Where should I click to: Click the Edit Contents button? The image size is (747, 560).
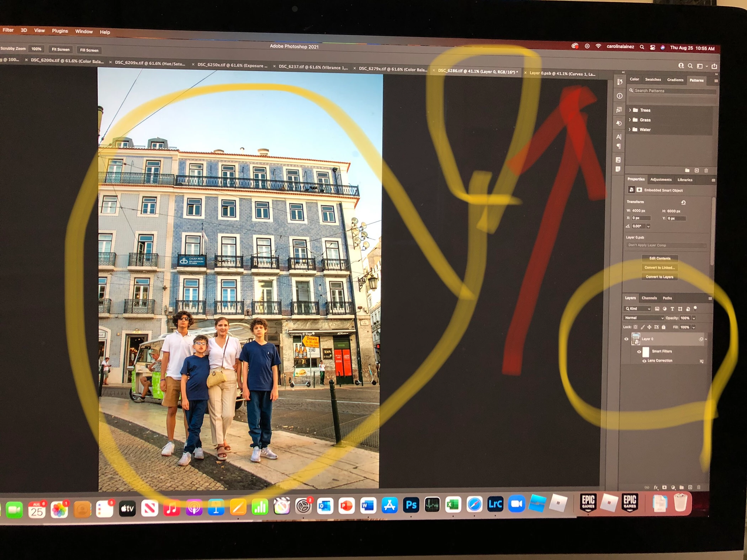660,258
